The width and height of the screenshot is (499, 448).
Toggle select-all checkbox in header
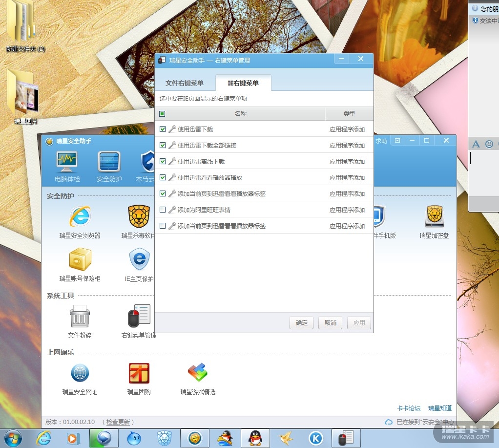tap(162, 114)
